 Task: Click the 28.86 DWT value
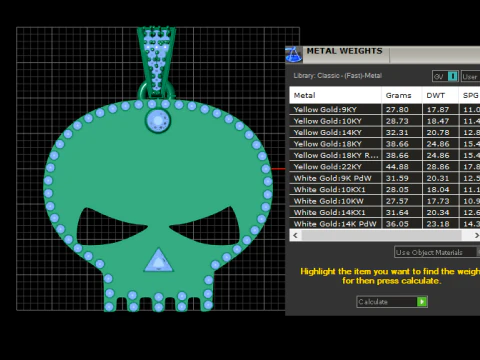coord(438,167)
